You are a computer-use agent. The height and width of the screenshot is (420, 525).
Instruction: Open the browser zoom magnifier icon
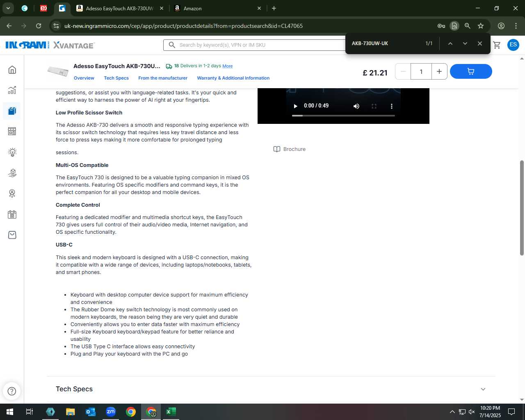pos(468,26)
